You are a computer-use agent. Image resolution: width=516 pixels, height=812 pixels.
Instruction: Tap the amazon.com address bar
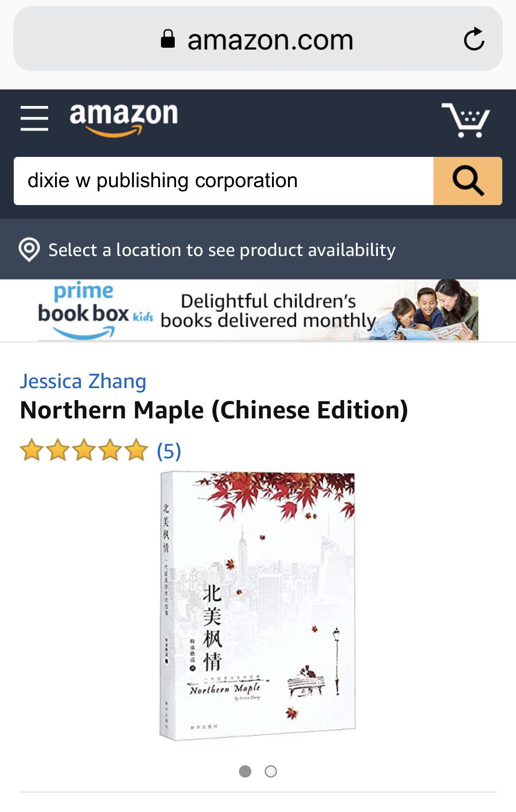point(258,39)
